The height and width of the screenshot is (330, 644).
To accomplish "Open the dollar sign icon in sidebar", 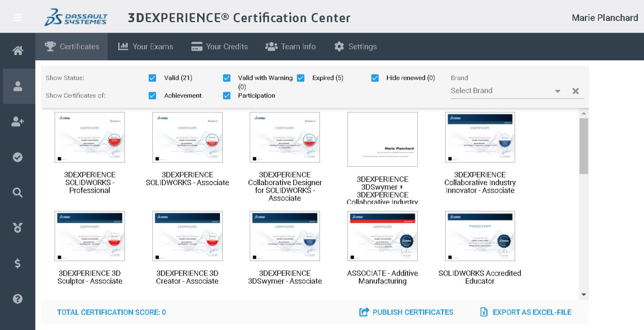I will click(x=17, y=263).
